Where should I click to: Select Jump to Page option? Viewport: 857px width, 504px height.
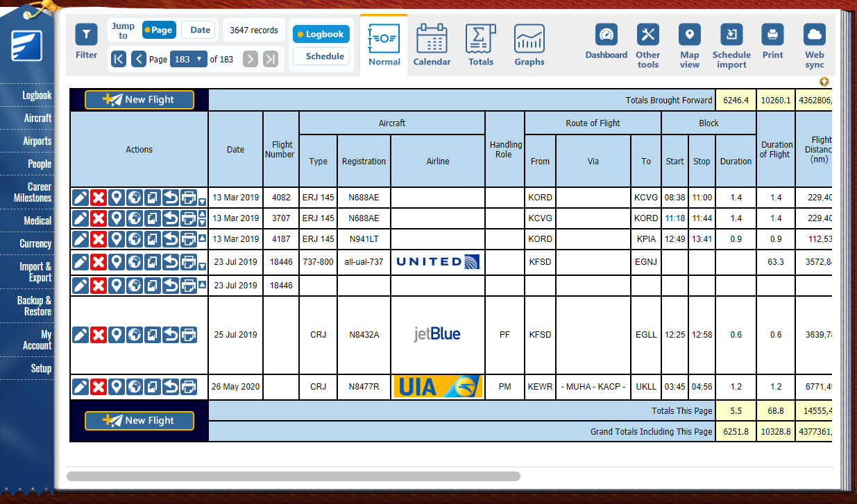[x=158, y=31]
